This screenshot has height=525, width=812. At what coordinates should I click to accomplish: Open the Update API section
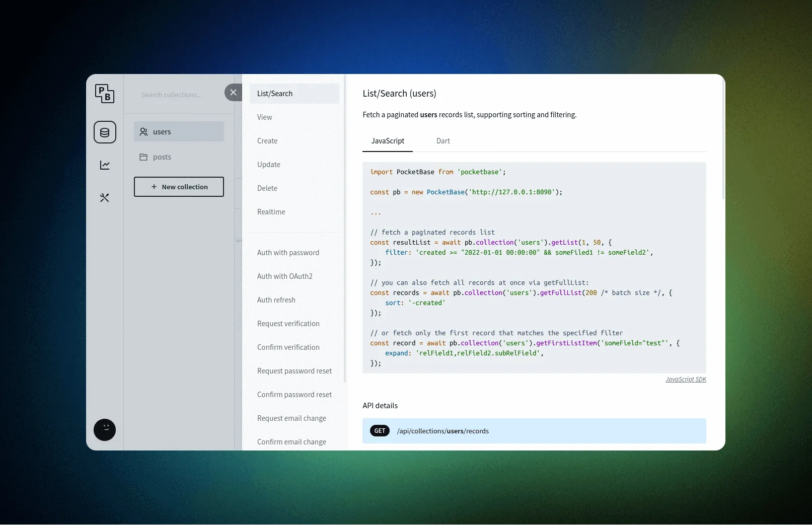point(294,165)
